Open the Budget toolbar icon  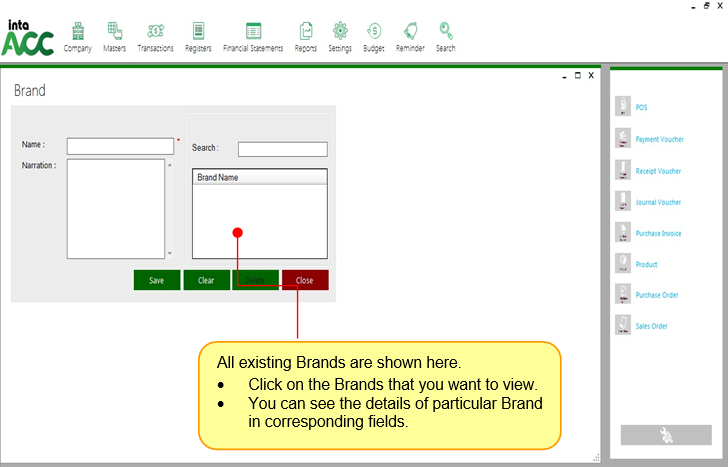click(373, 32)
